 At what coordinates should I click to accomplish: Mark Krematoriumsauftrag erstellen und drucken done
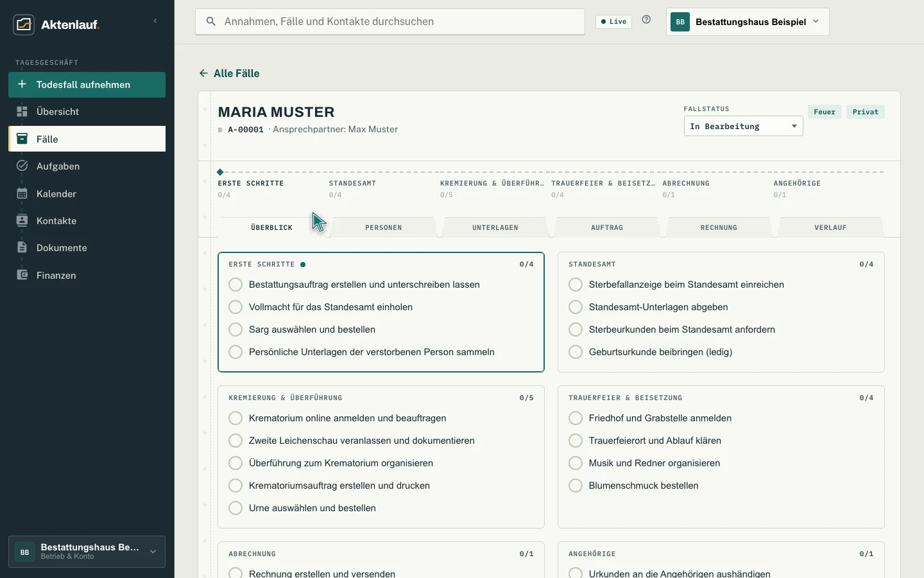coord(235,486)
